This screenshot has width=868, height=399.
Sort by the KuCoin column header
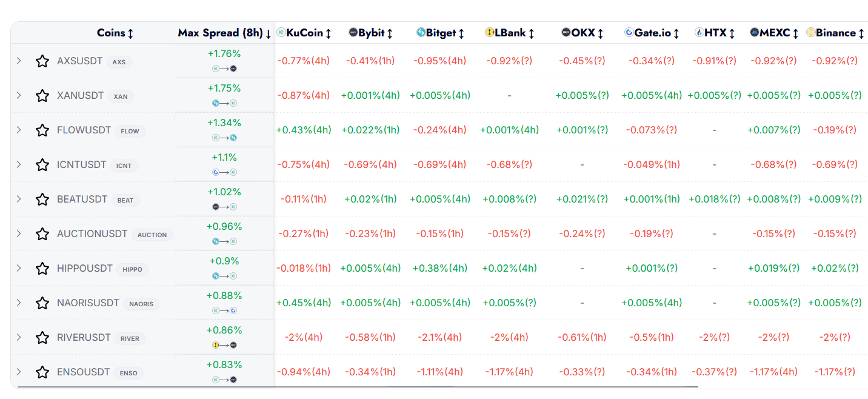tap(304, 33)
